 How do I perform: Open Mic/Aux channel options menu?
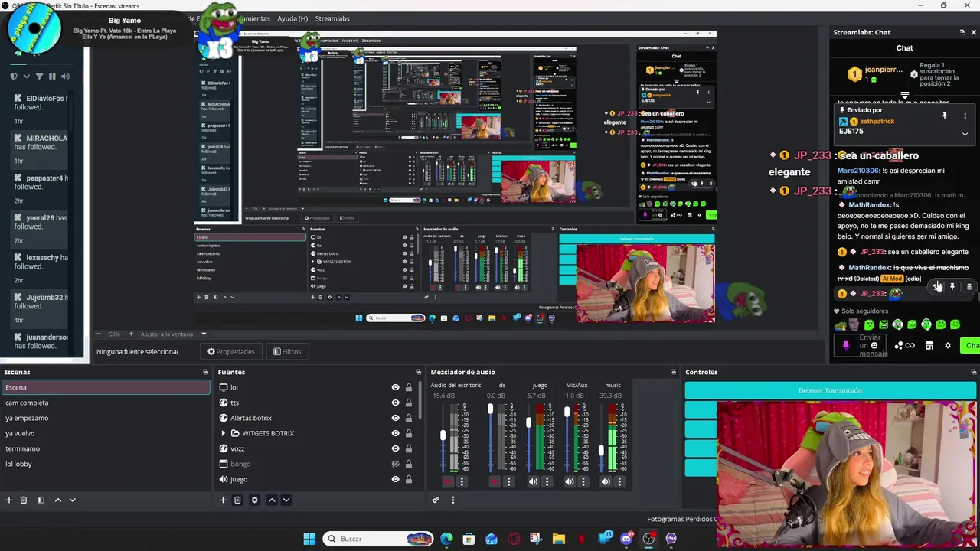click(x=583, y=481)
